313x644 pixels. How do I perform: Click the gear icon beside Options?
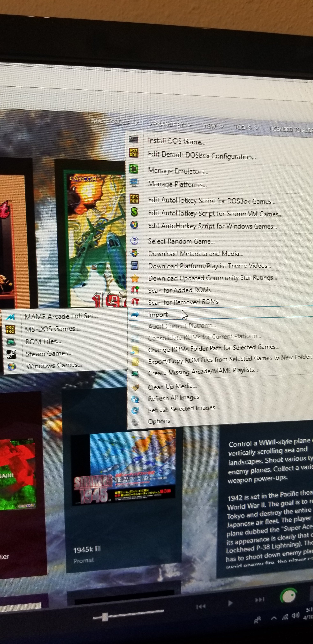[135, 422]
